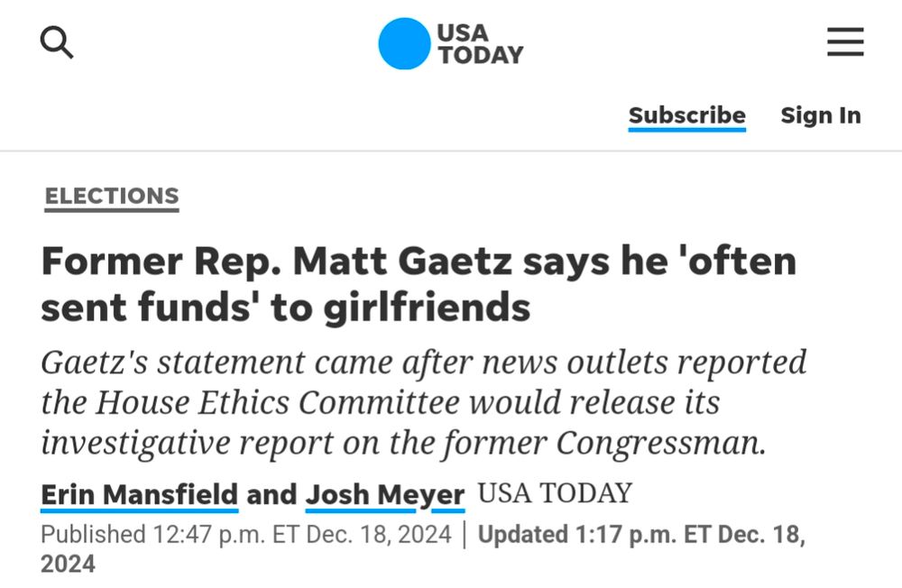Expand the site menu via the three-line icon
Image resolution: width=902 pixels, height=588 pixels.
click(x=844, y=41)
